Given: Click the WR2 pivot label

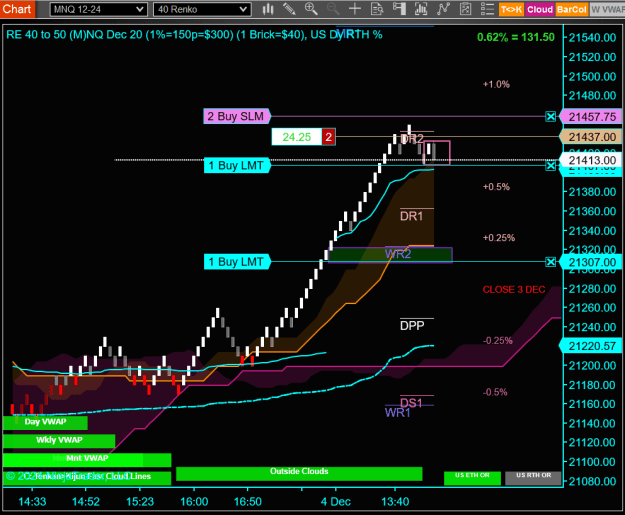Looking at the screenshot, I should (x=398, y=254).
